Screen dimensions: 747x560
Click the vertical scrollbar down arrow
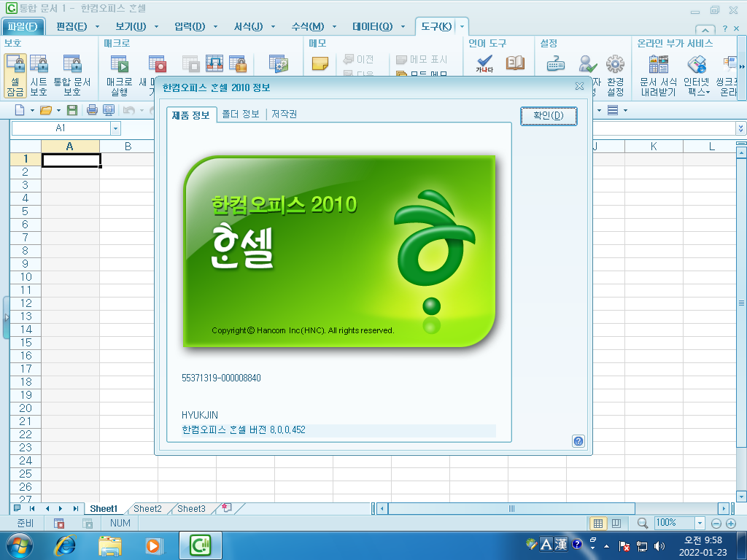click(741, 497)
